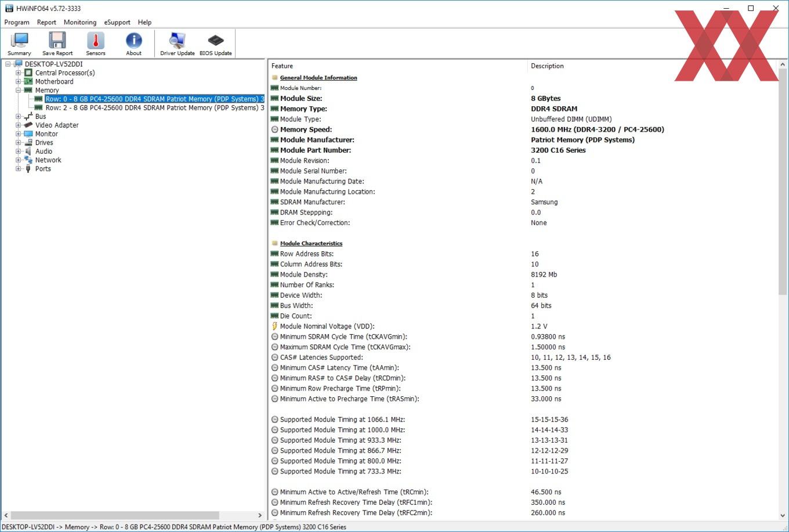Maximize the HWiNFO64 window
The width and height of the screenshot is (789, 532).
tap(751, 8)
